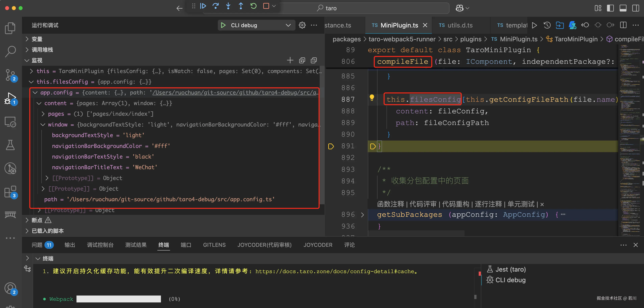This screenshot has width=644, height=308.
Task: Expand the 变量 variables section
Action: pyautogui.click(x=37, y=39)
